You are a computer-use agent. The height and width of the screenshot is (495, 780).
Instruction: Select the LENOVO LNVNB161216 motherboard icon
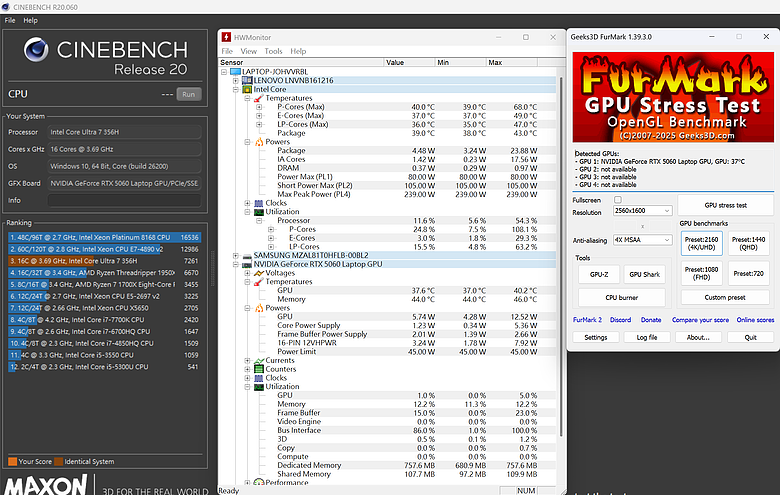pos(247,81)
